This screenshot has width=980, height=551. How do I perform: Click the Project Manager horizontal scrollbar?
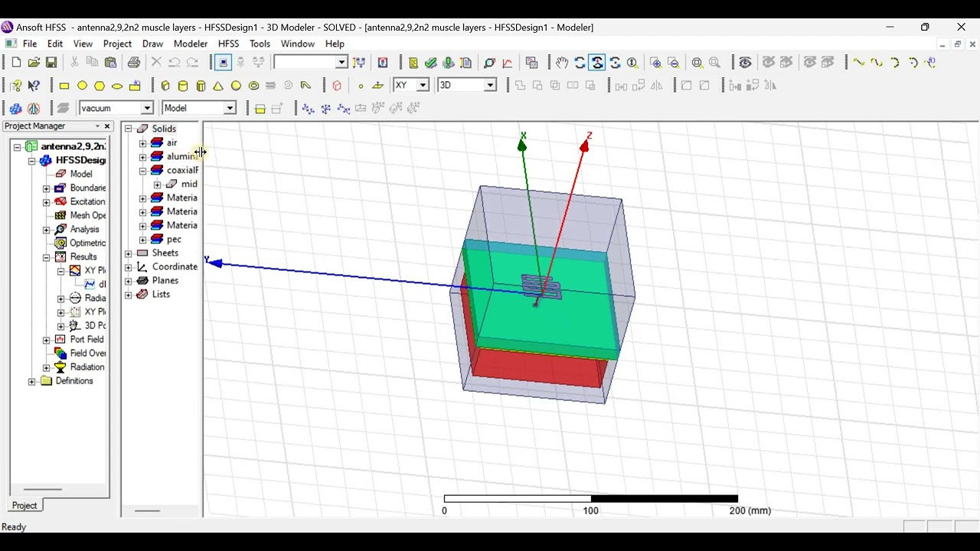(x=43, y=489)
